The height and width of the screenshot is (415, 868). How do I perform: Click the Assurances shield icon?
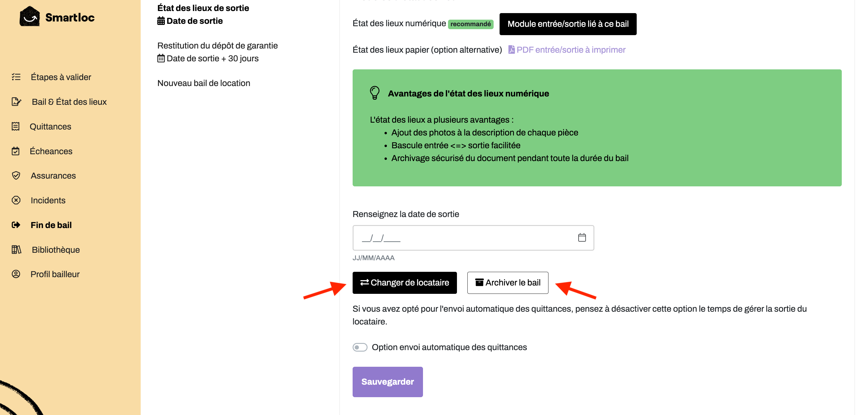[x=16, y=176]
